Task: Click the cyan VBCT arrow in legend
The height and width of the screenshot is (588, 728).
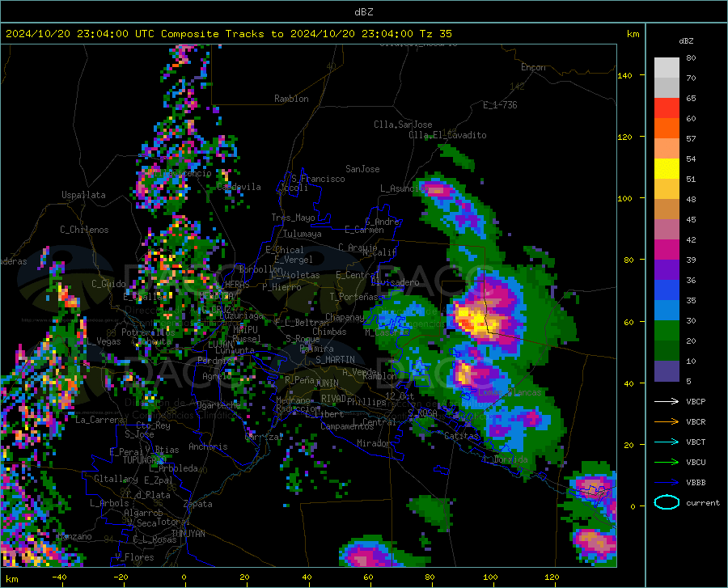Action: [x=667, y=442]
